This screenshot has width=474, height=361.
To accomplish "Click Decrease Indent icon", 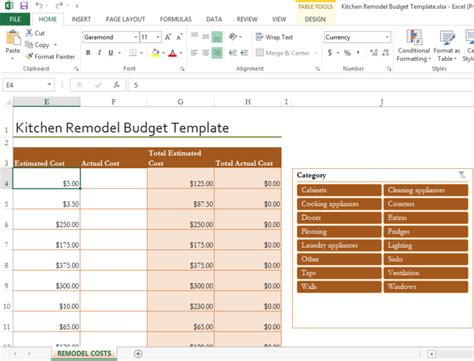I will coord(233,53).
